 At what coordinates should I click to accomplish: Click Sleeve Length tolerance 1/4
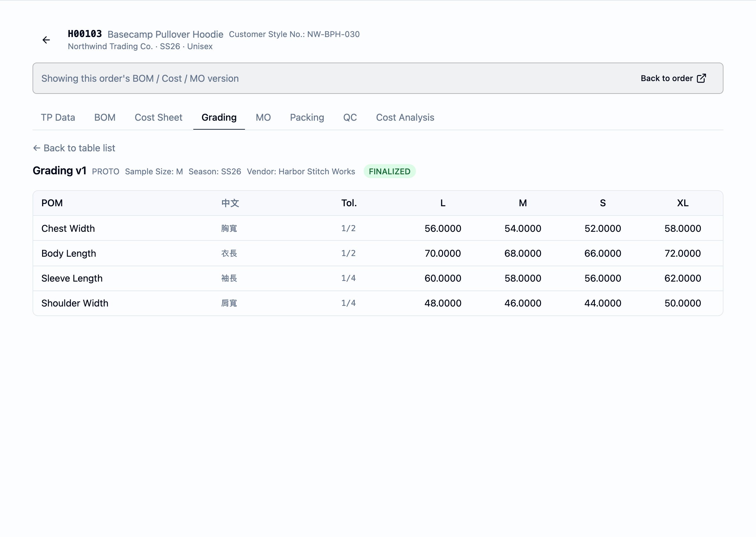pos(348,278)
